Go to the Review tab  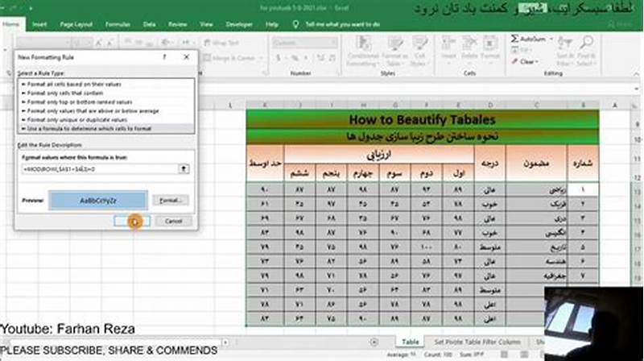[177, 24]
